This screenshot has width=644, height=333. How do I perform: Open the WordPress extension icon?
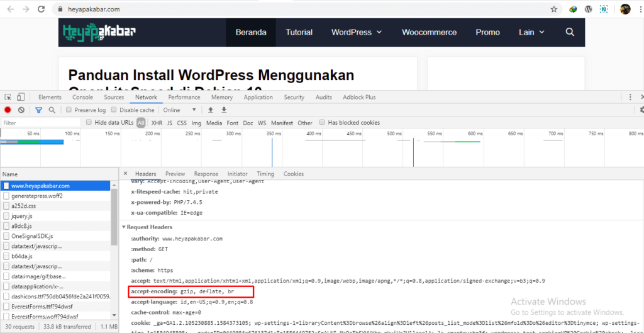pyautogui.click(x=588, y=9)
